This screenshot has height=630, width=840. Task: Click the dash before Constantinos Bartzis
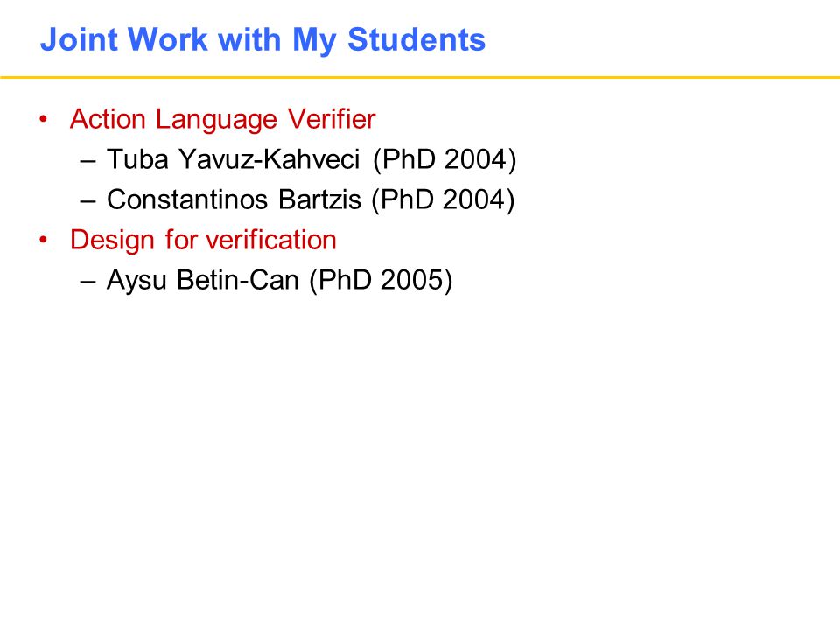87,201
